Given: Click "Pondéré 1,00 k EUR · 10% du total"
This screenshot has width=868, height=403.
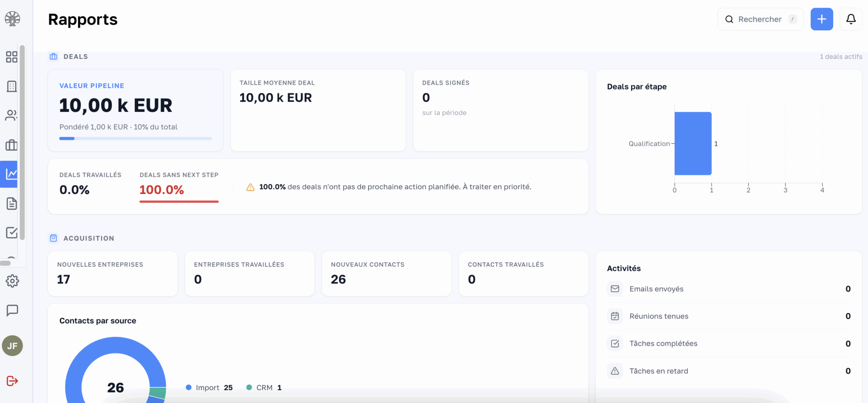Looking at the screenshot, I should tap(118, 127).
